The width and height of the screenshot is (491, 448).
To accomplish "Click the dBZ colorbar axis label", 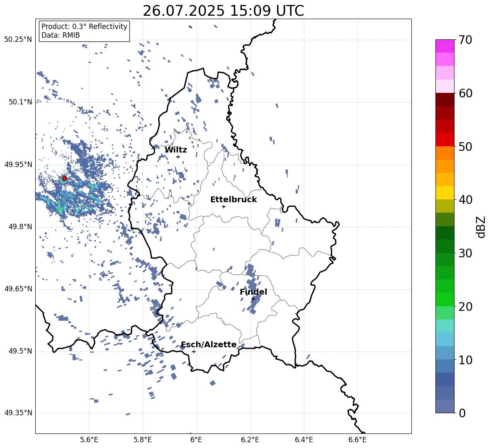I will [481, 227].
